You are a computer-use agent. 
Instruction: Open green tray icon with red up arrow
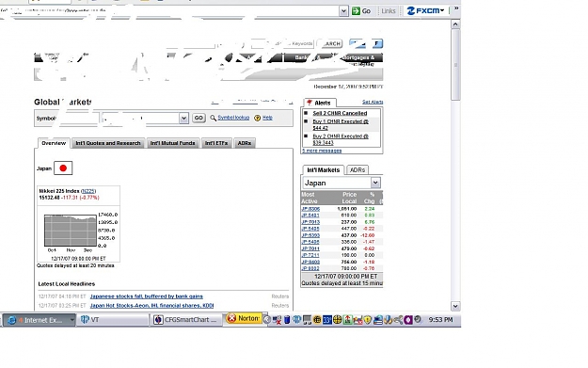pos(347,320)
